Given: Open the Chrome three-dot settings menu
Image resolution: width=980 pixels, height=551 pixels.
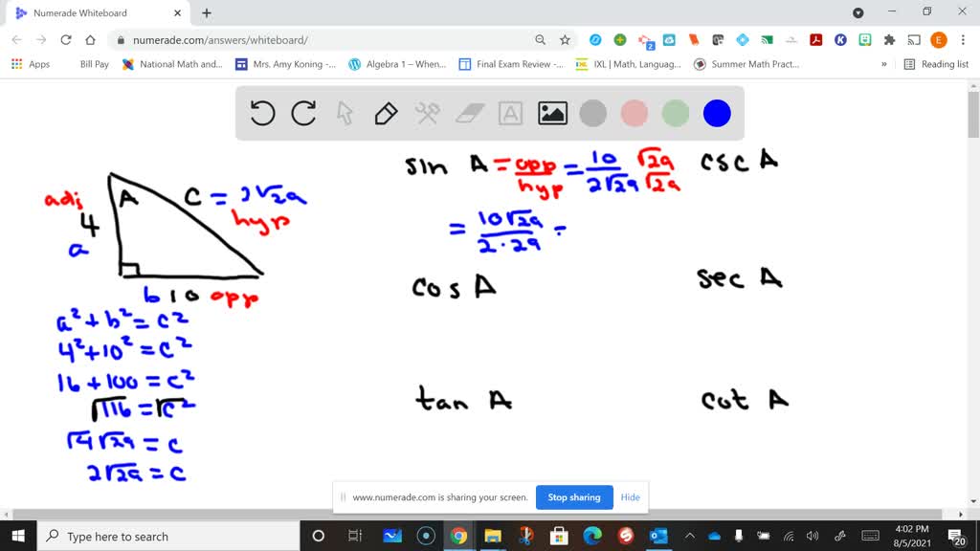Looking at the screenshot, I should [962, 40].
